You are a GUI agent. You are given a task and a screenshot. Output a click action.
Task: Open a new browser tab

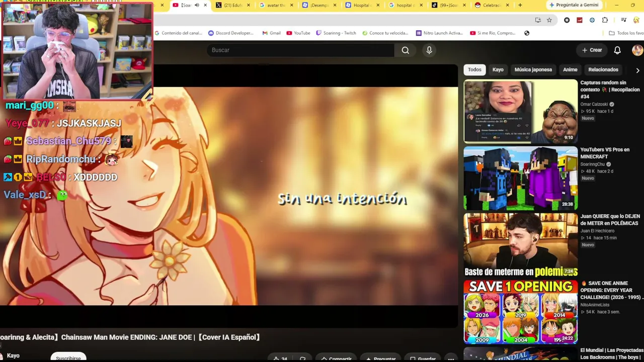pos(520,5)
